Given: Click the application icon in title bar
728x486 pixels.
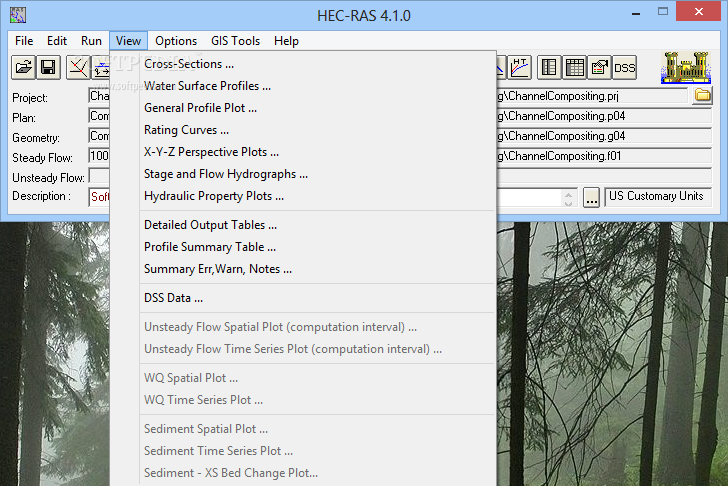Looking at the screenshot, I should coord(18,15).
